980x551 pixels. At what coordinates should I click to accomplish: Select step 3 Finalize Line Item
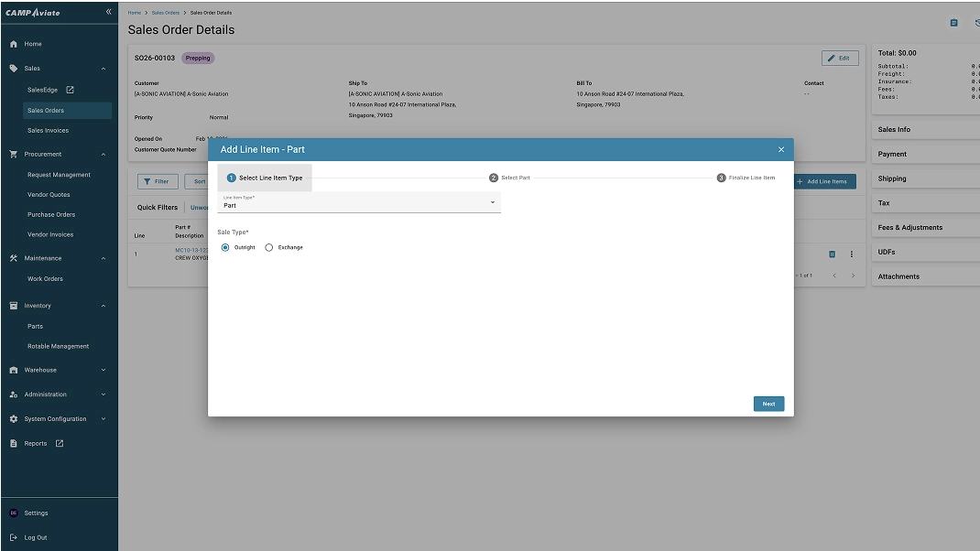coord(746,178)
